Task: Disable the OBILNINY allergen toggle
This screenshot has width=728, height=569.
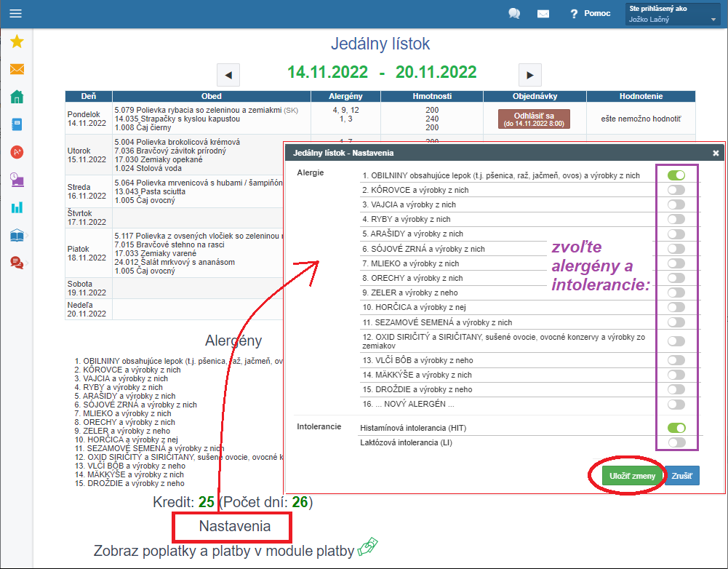Action: pos(676,175)
